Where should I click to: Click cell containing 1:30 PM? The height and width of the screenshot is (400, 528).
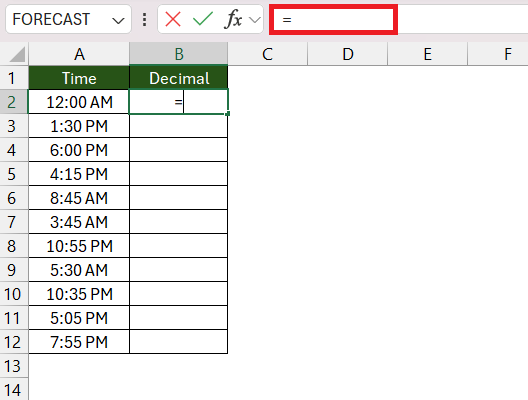(x=79, y=126)
